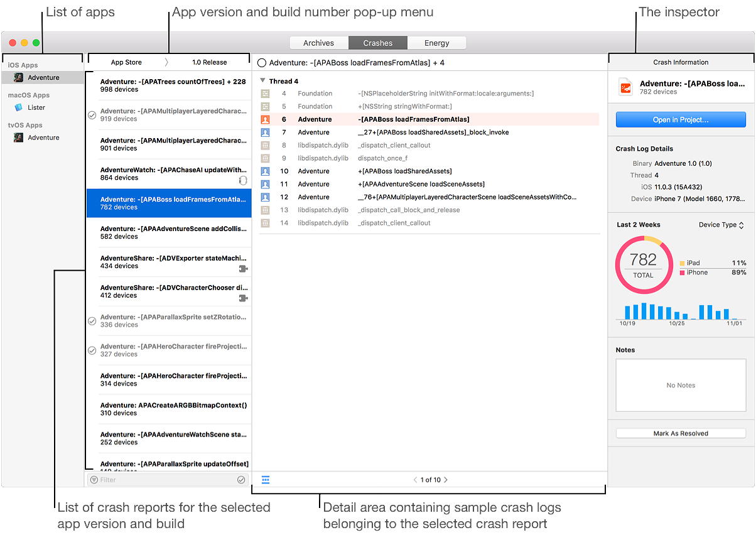Toggle the stack frame filter icon below the log
The image size is (756, 535).
coord(265,480)
